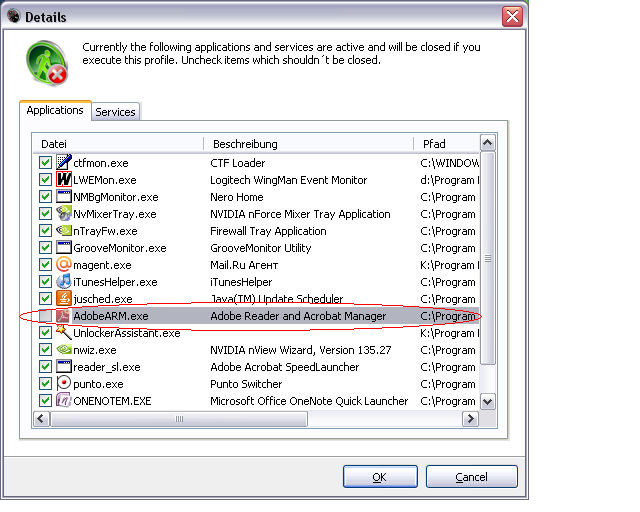Click the vertical scrollbar down arrow
640x512 pixels.
point(488,401)
